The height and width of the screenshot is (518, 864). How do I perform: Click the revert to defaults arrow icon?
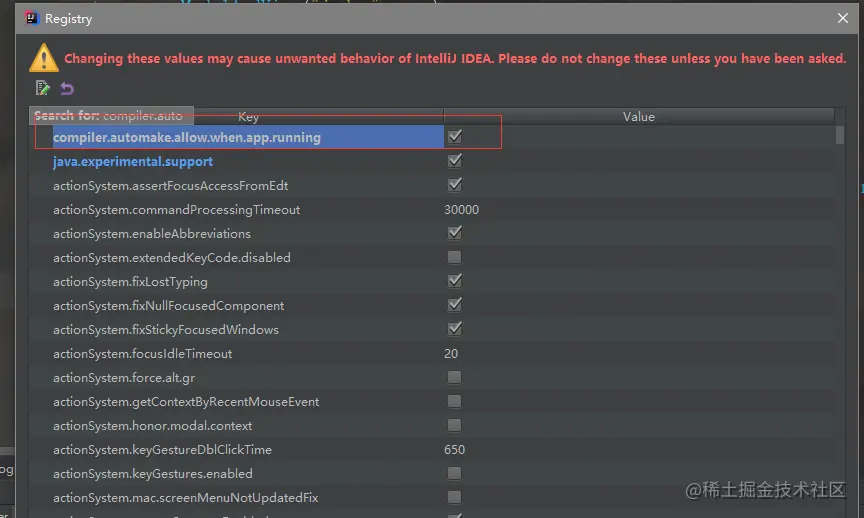tap(67, 88)
